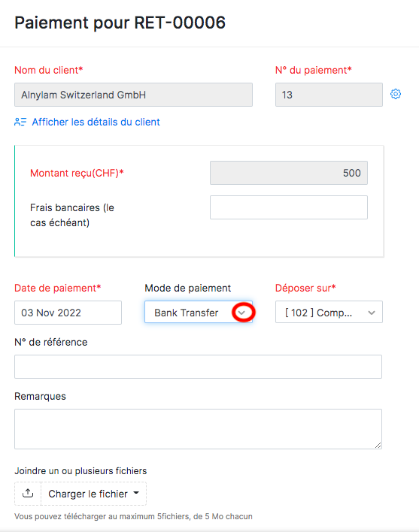Open payment number settings gear icon
This screenshot has width=419, height=532.
coord(396,94)
